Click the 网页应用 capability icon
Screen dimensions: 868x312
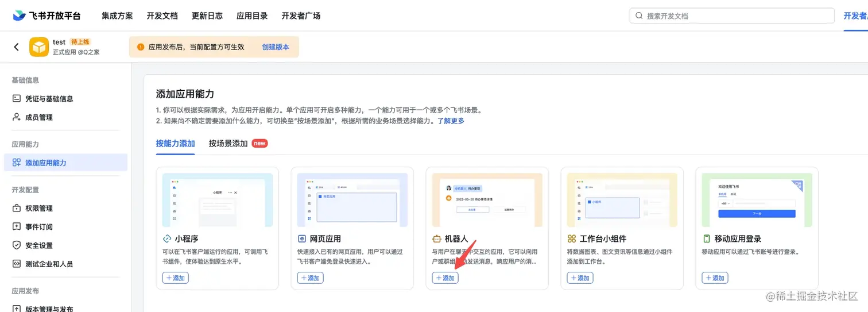[x=302, y=238]
